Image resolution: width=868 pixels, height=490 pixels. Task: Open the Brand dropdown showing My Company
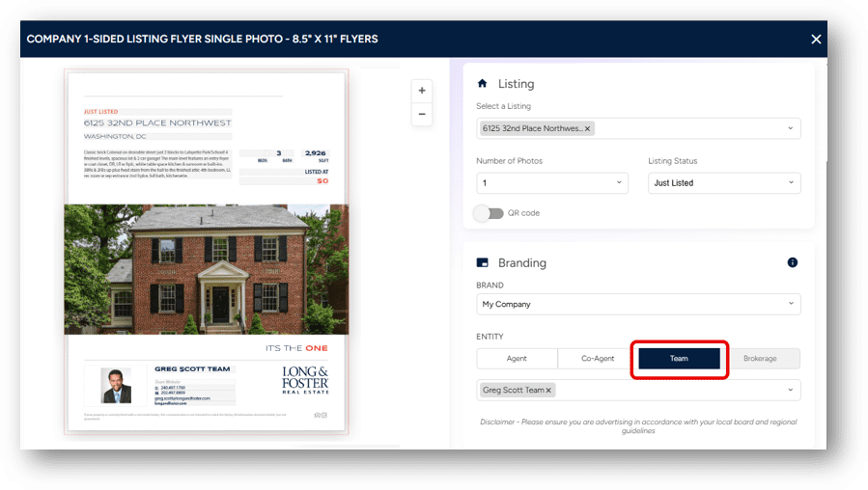[791, 304]
